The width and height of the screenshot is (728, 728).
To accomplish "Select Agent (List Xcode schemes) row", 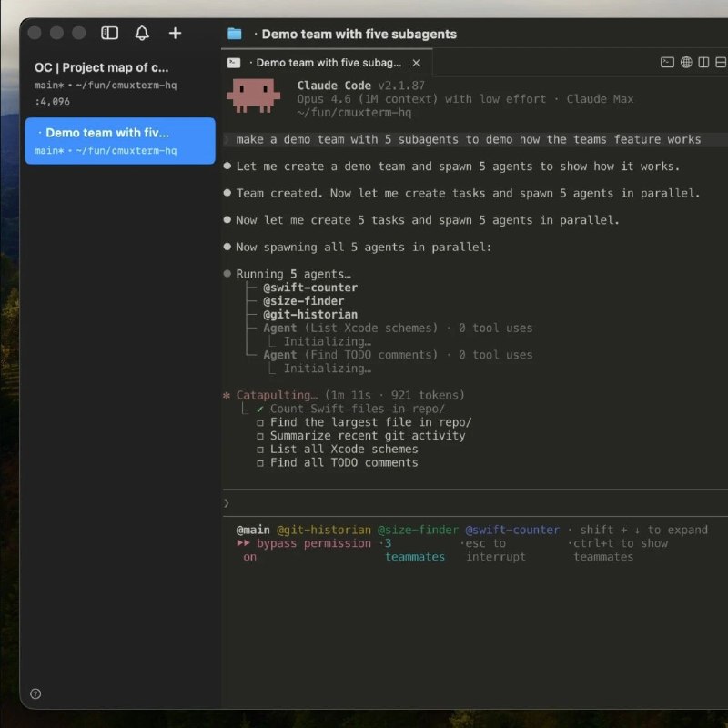I will coord(398,328).
